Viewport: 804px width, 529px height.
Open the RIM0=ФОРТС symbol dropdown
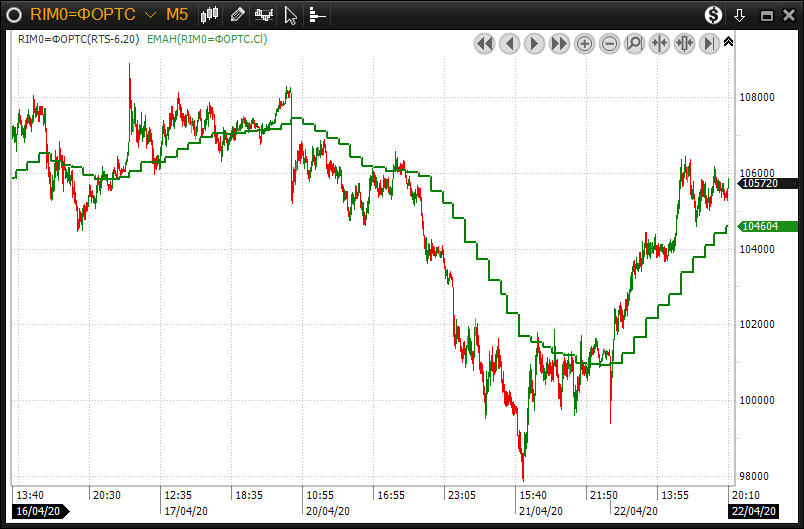coord(149,15)
